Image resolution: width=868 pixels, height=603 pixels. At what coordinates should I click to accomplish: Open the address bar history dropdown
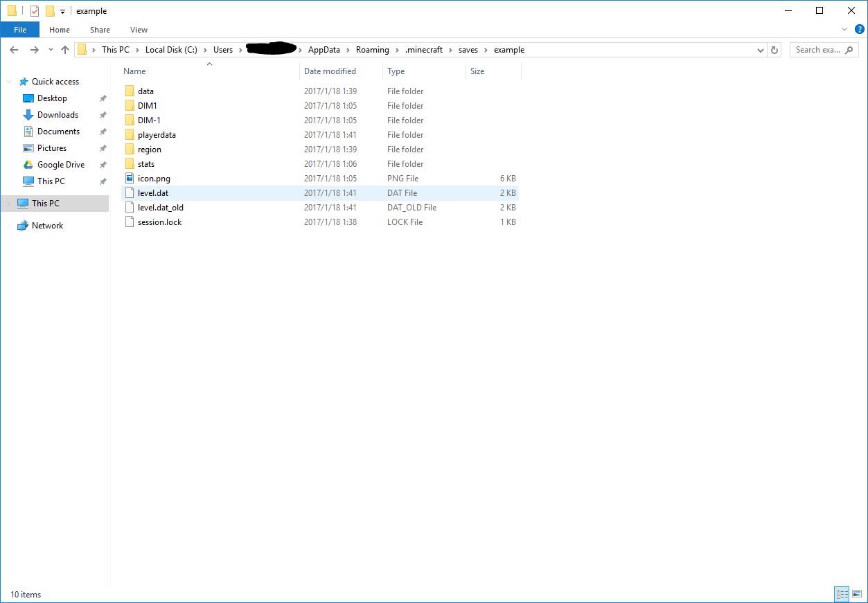point(761,50)
